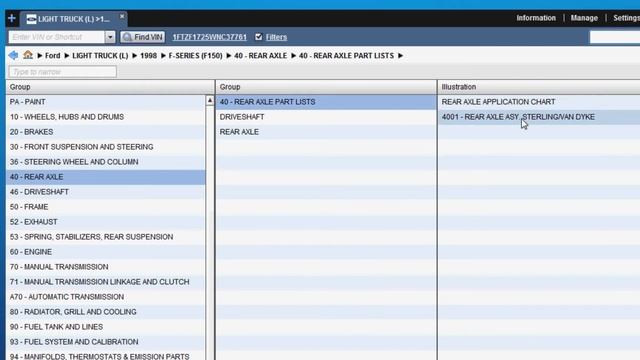Open 4001 - REAR AXLE ASY. STERLING/VAN DYKE
The height and width of the screenshot is (360, 640).
pos(539,117)
